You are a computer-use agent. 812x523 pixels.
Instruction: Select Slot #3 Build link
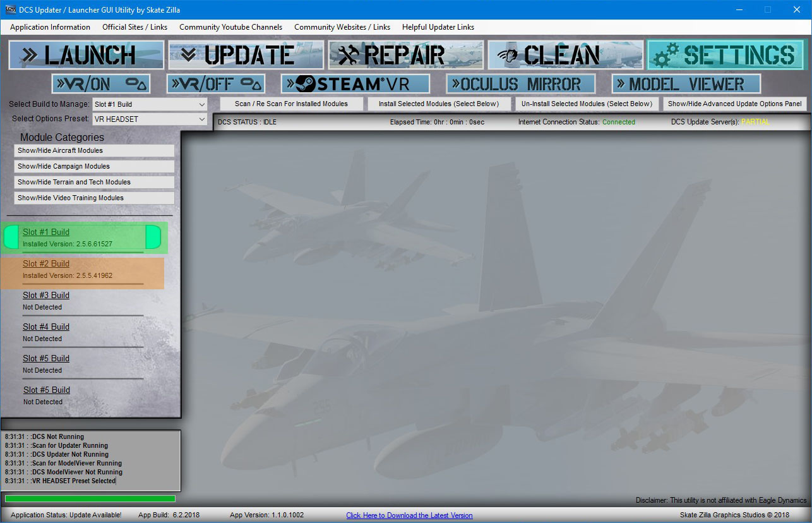tap(46, 295)
